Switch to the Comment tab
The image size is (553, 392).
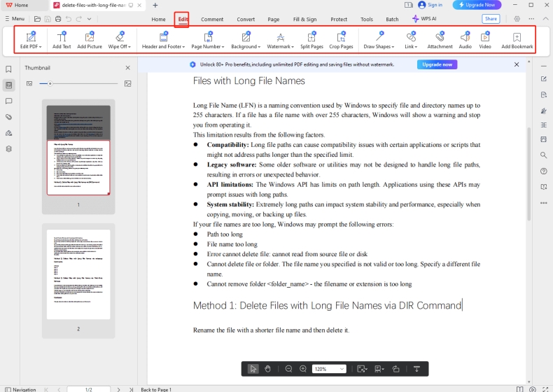click(212, 20)
